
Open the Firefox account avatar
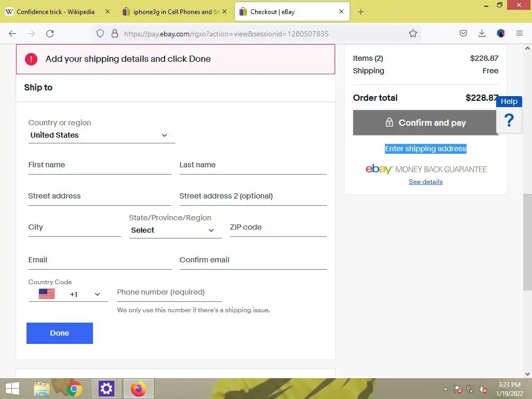pyautogui.click(x=500, y=33)
